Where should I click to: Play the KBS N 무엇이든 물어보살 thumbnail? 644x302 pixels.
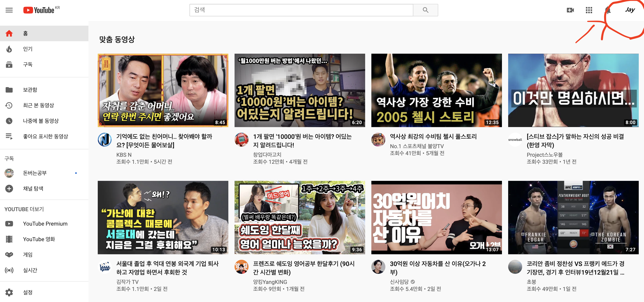click(x=163, y=90)
